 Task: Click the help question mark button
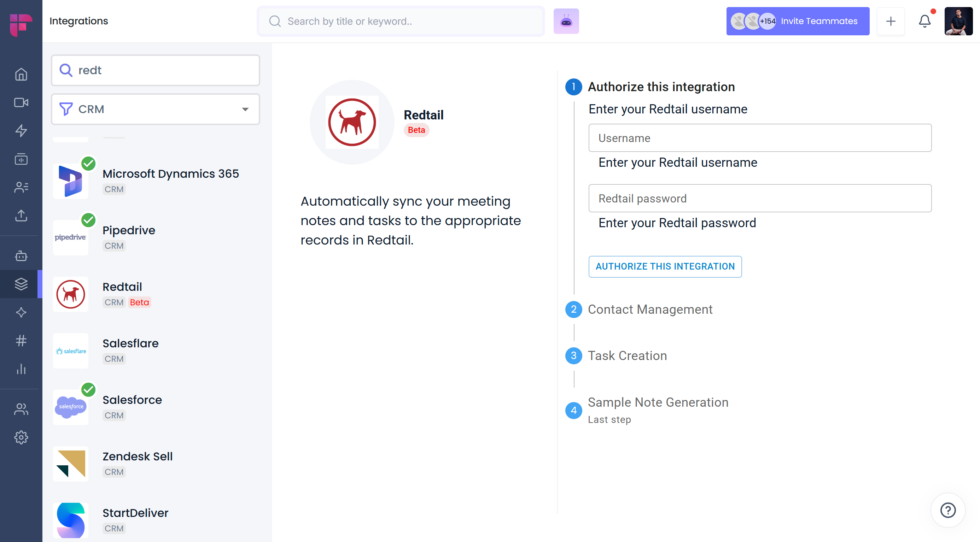pyautogui.click(x=947, y=510)
